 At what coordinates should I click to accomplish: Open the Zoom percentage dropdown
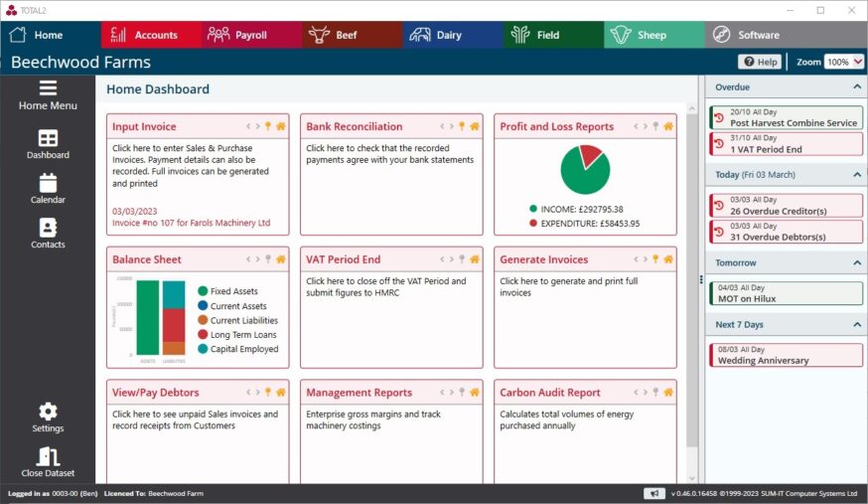tap(844, 62)
